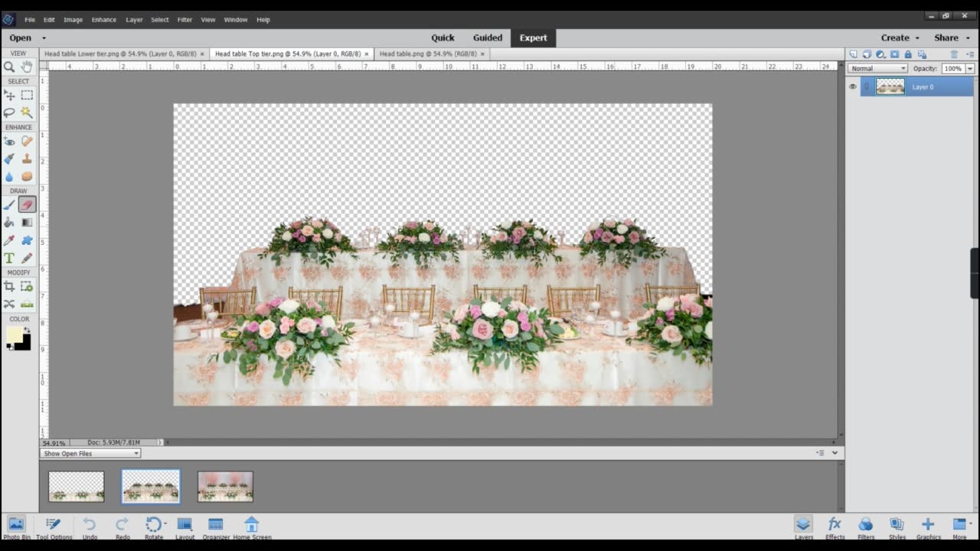Click the Redo button

pos(122,527)
